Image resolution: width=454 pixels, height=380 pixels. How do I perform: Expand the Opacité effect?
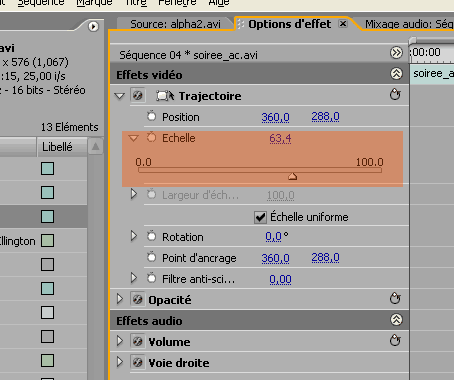pyautogui.click(x=120, y=299)
